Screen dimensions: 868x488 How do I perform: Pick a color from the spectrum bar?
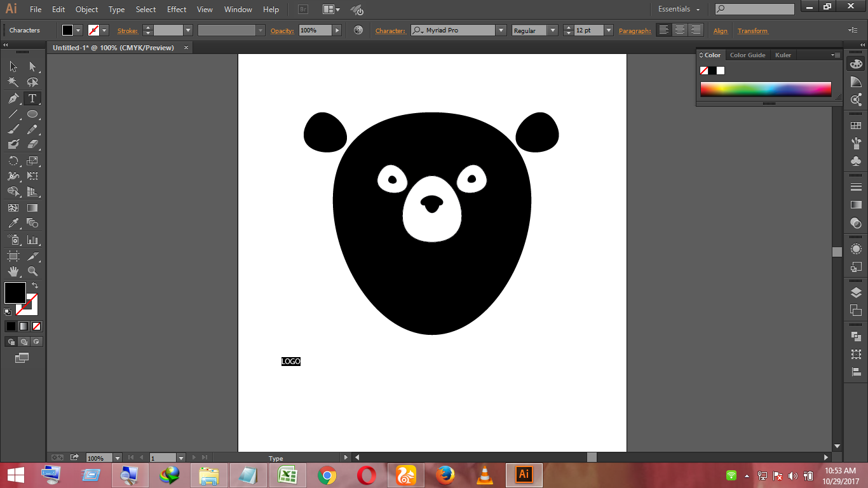coord(766,89)
